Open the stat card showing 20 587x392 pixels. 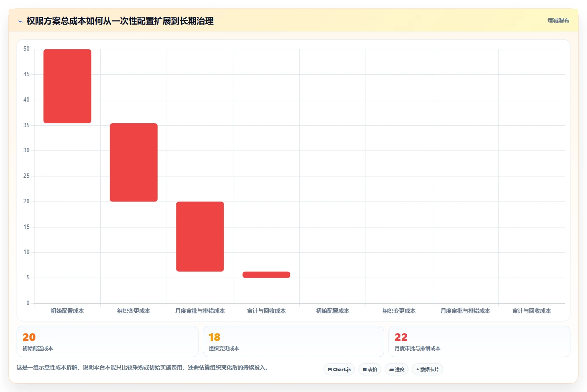click(108, 341)
